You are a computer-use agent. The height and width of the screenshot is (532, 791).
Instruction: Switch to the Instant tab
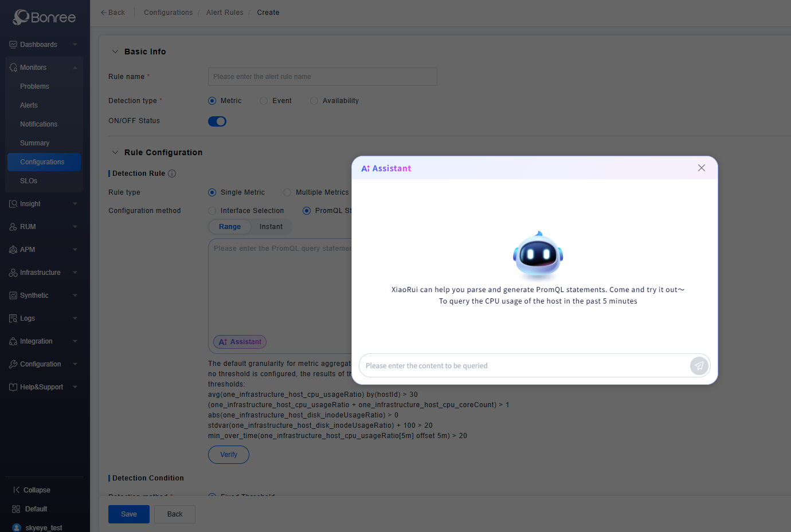point(271,227)
